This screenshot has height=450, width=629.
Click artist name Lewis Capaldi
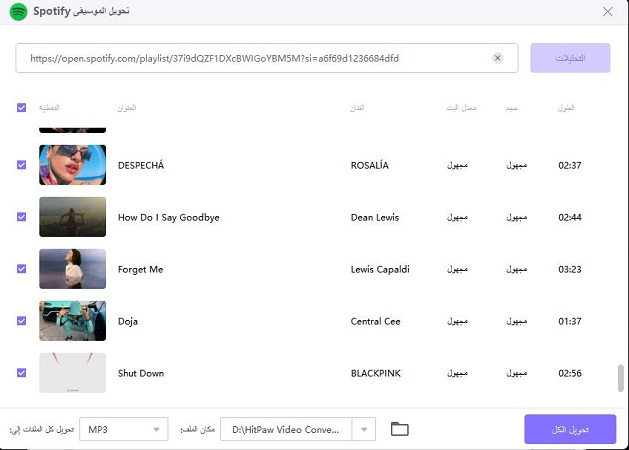tap(380, 269)
